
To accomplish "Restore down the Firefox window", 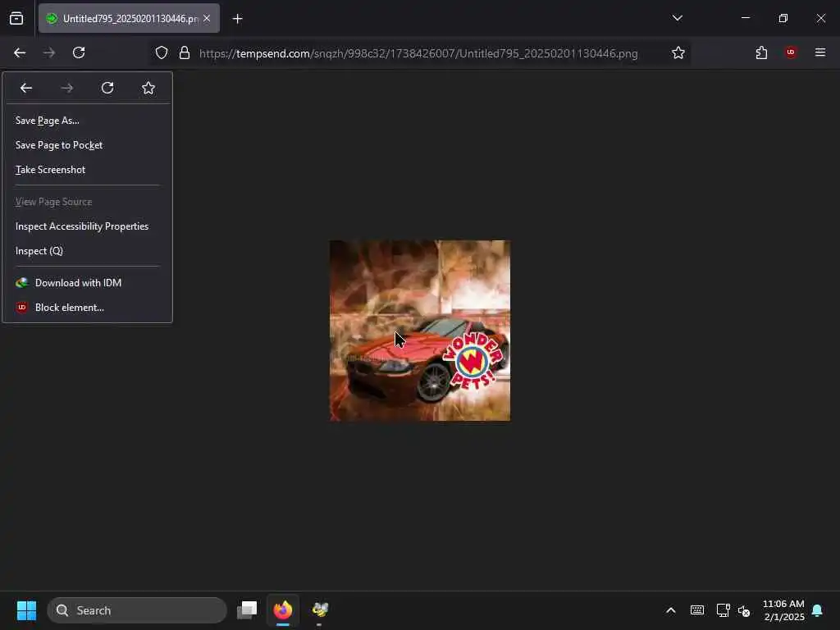I will click(783, 18).
